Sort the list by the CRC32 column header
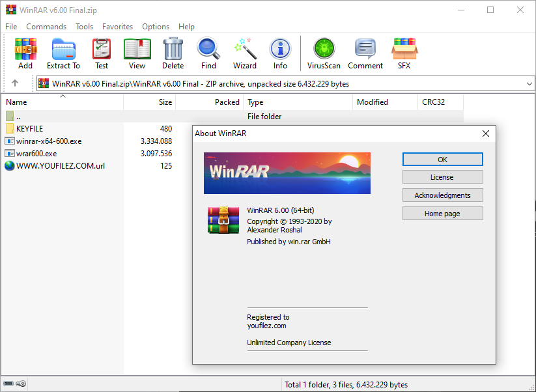Viewport: 536px width, 392px height. click(441, 102)
